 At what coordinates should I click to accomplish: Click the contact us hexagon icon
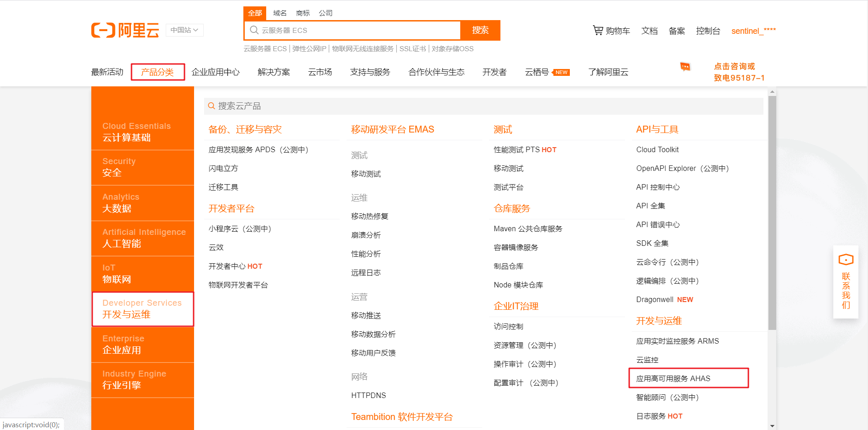click(x=846, y=260)
